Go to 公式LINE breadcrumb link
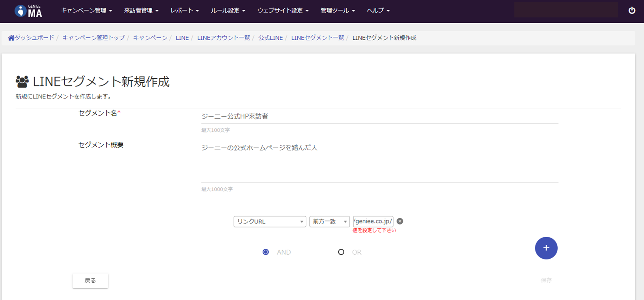The image size is (644, 300). [x=271, y=38]
